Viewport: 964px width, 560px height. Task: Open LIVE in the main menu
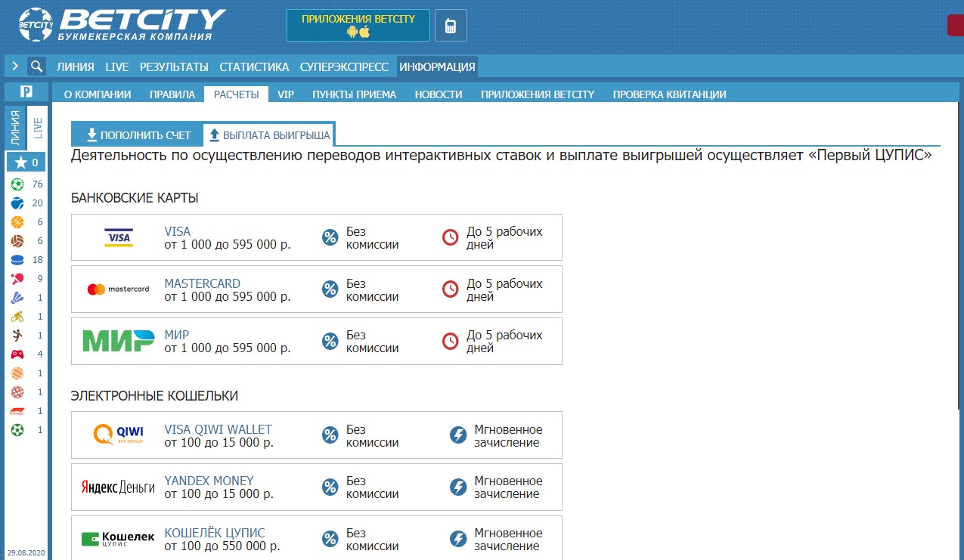click(117, 67)
